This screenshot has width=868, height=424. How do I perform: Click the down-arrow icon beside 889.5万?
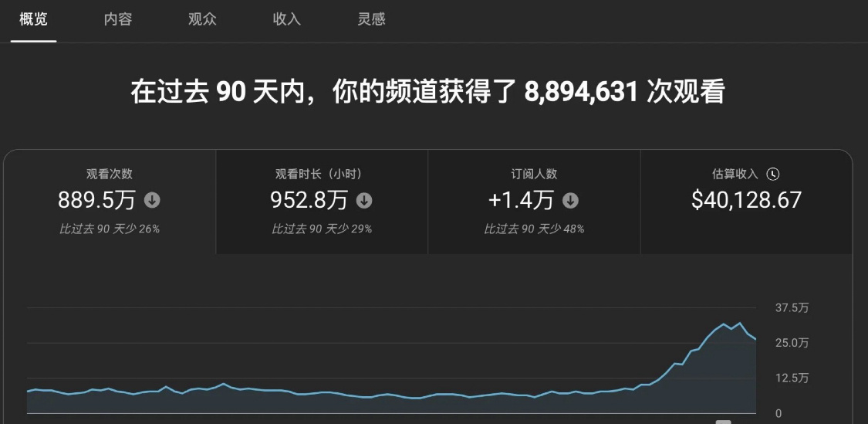pyautogui.click(x=152, y=200)
